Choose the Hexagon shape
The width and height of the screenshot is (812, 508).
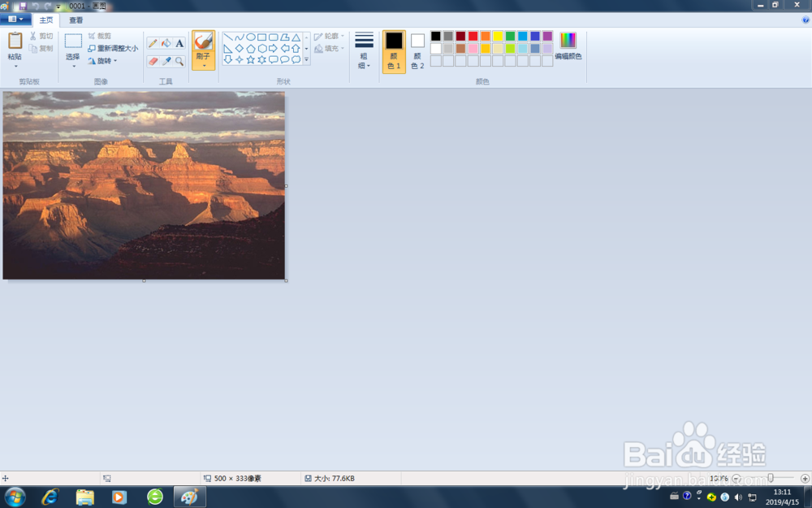pyautogui.click(x=262, y=49)
